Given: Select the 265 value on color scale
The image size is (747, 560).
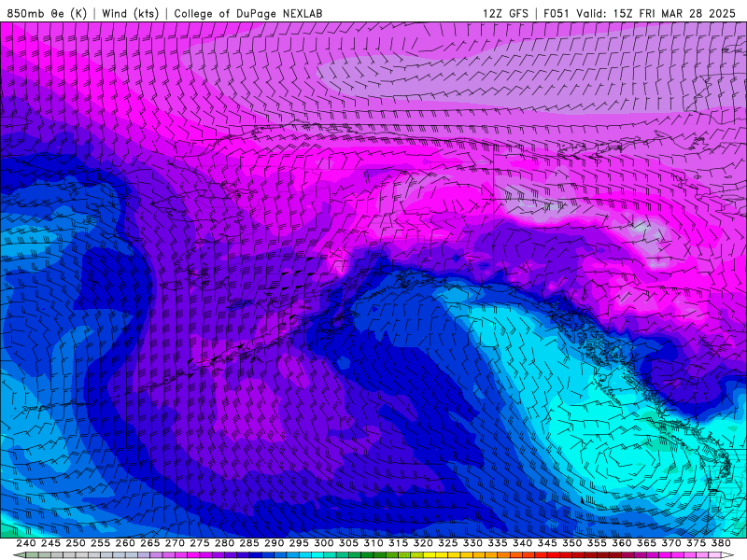Looking at the screenshot, I should [150, 543].
